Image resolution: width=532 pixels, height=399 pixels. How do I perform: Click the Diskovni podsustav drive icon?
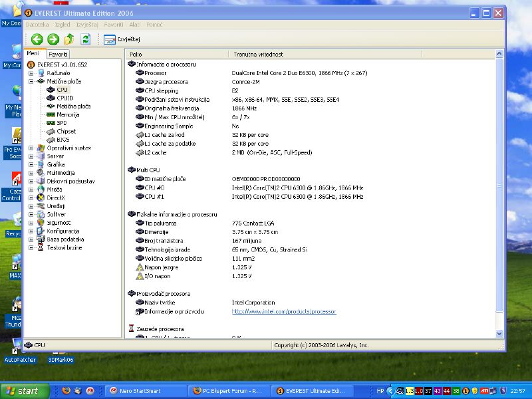point(41,181)
